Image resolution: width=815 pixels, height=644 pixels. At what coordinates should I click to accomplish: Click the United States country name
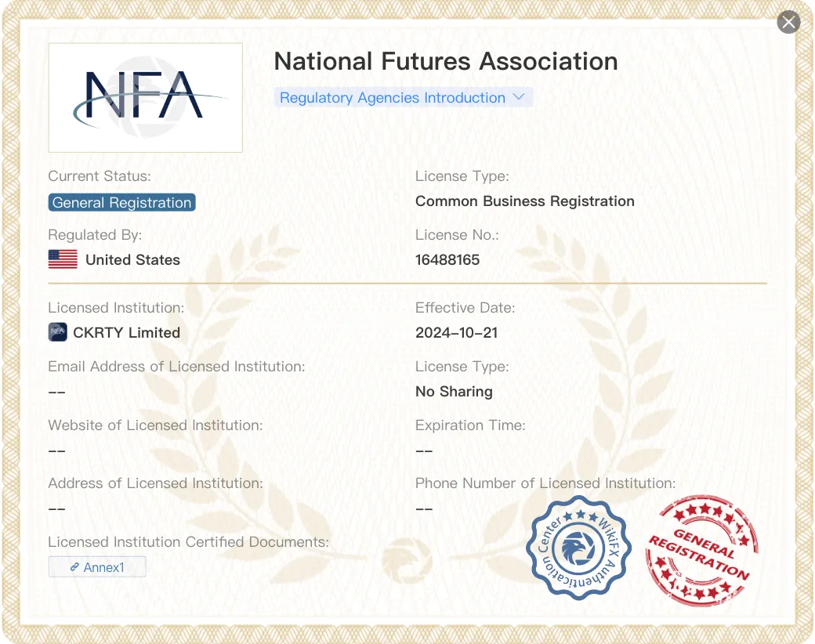pos(132,260)
